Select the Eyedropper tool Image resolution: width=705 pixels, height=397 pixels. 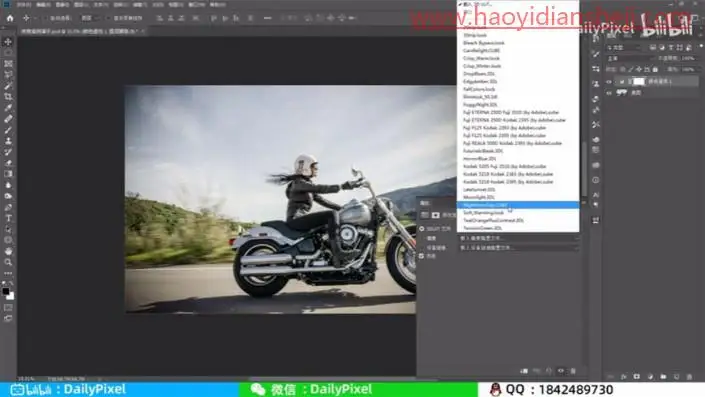point(8,108)
